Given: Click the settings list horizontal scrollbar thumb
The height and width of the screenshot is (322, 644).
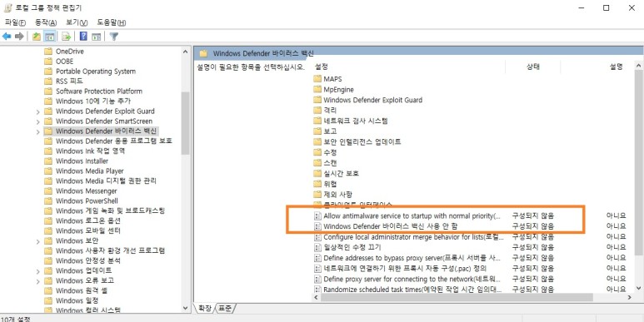Looking at the screenshot, I should (x=457, y=297).
